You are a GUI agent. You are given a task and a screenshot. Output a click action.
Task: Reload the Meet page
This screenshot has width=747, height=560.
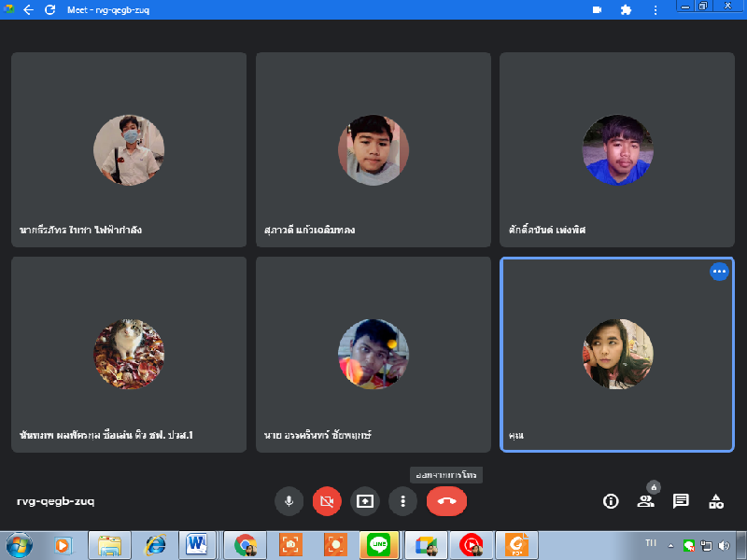click(x=49, y=10)
